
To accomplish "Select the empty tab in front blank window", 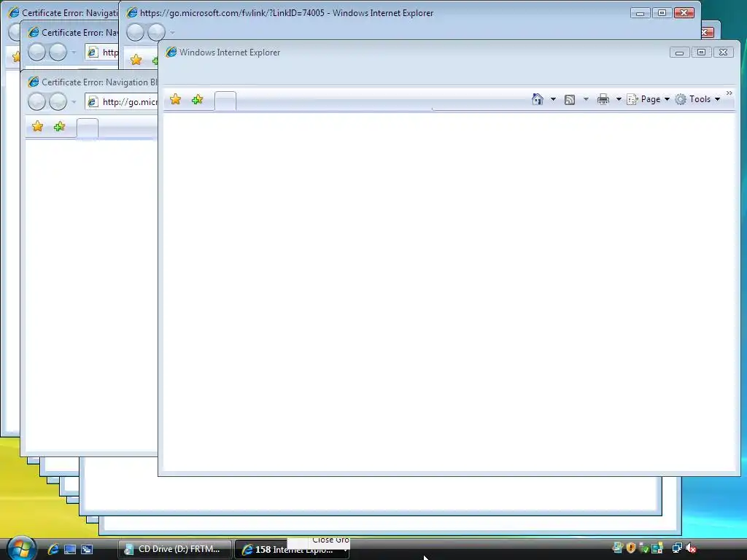I will 225,101.
